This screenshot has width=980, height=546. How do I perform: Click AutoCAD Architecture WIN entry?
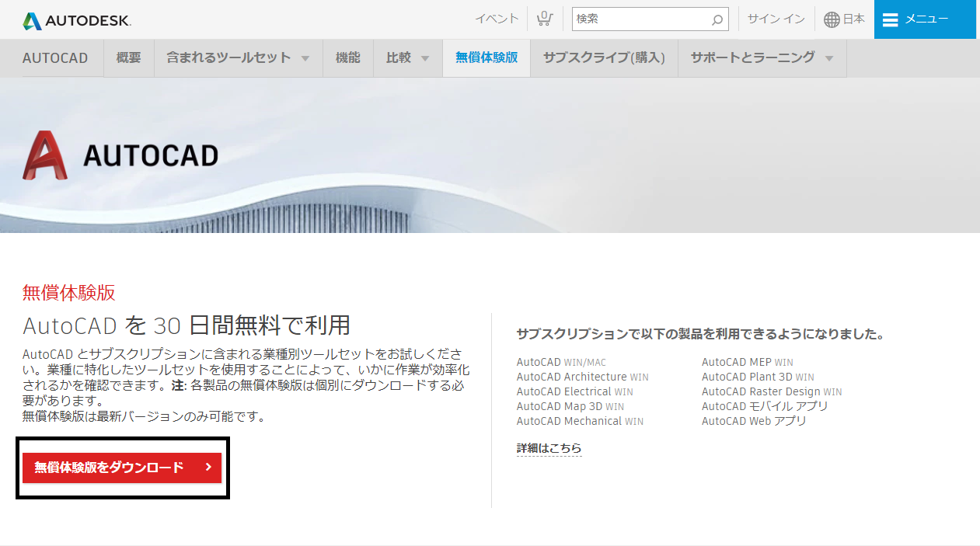(x=582, y=377)
